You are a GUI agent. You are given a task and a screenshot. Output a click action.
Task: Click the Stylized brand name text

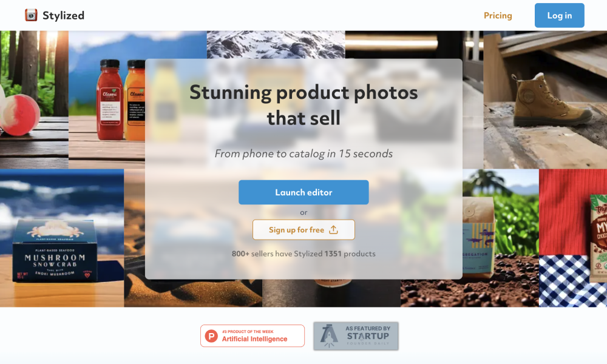[64, 16]
